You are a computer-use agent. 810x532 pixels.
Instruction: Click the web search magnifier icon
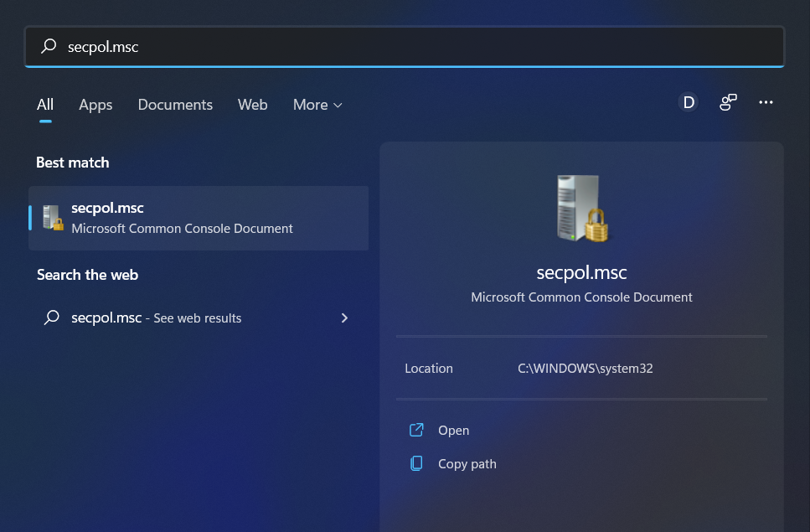(x=53, y=318)
